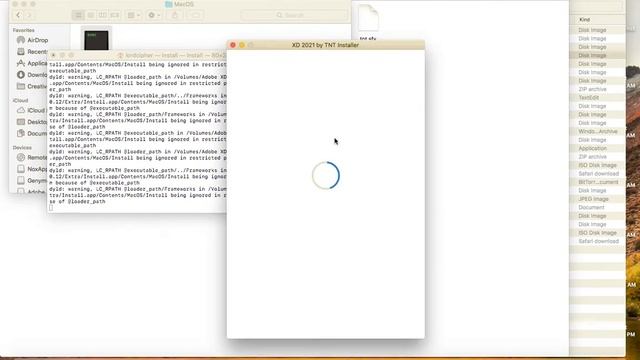
Task: Open the Finder action gear menu
Action: click(x=154, y=15)
